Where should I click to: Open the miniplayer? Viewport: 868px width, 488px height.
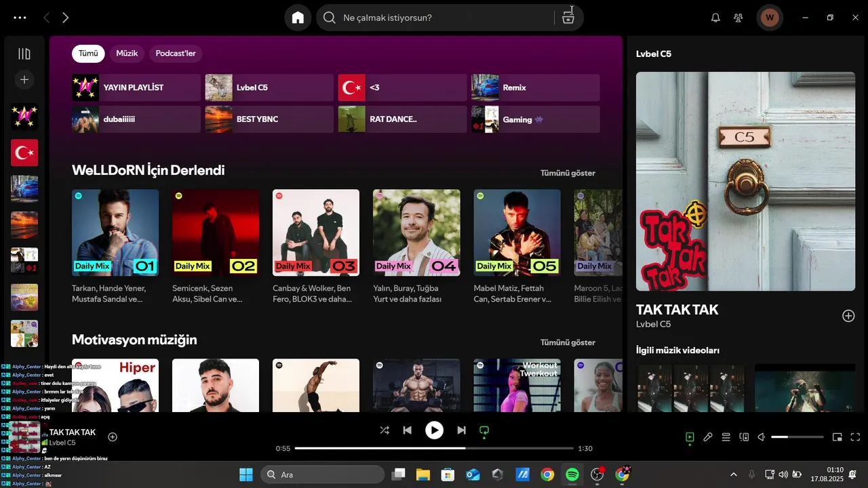(x=837, y=437)
